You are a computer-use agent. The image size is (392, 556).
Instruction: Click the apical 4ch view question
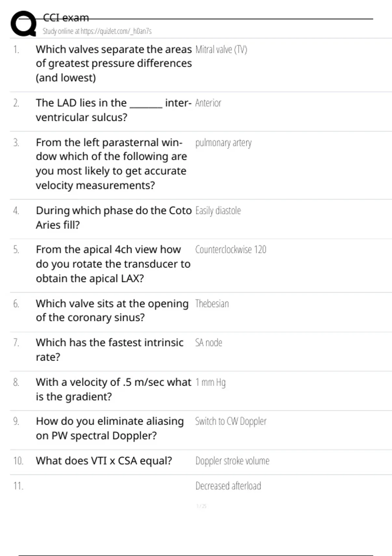[x=113, y=264]
